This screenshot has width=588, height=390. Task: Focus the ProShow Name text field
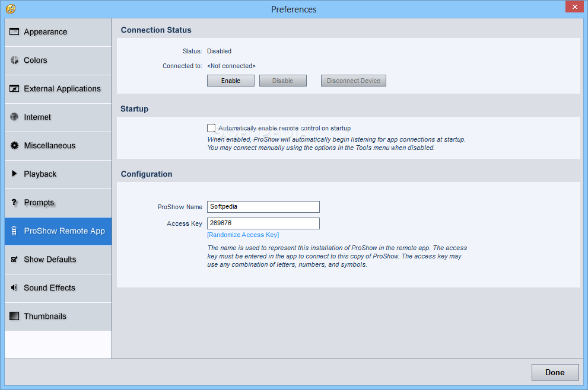pos(263,207)
